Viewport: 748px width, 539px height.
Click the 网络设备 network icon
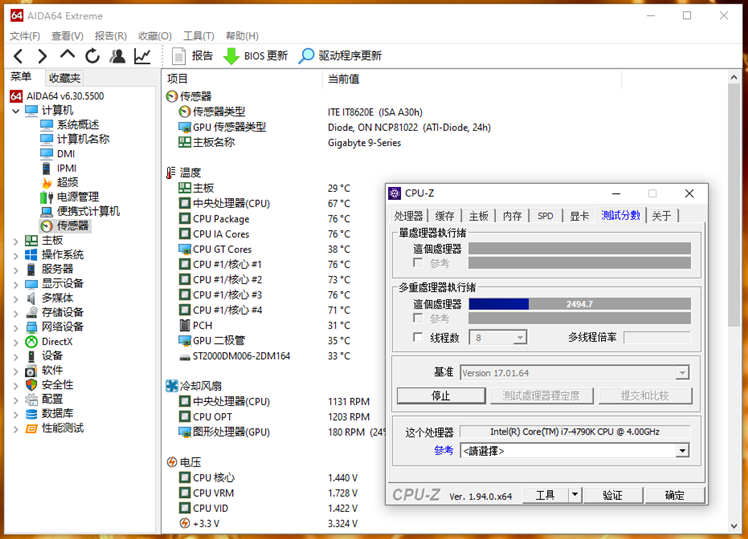[31, 327]
